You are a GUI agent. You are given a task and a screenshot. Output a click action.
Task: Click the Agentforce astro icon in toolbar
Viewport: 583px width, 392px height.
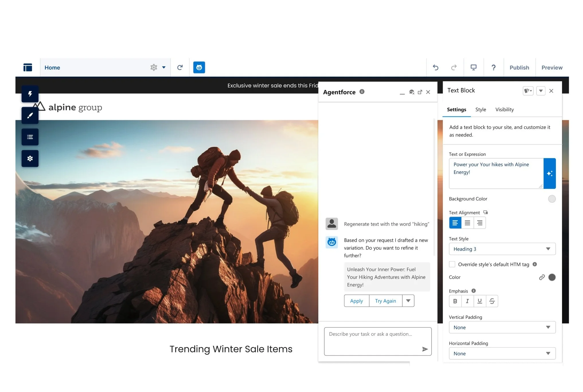[199, 67]
